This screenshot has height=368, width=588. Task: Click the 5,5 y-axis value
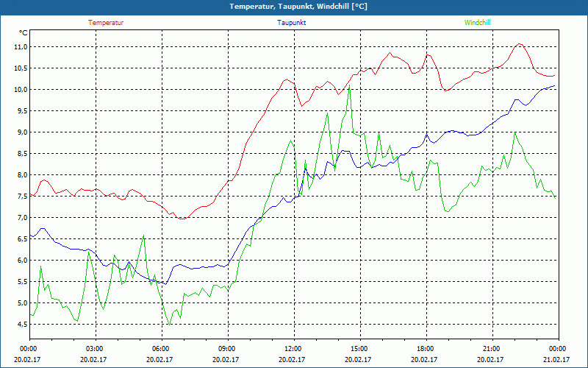click(x=23, y=282)
